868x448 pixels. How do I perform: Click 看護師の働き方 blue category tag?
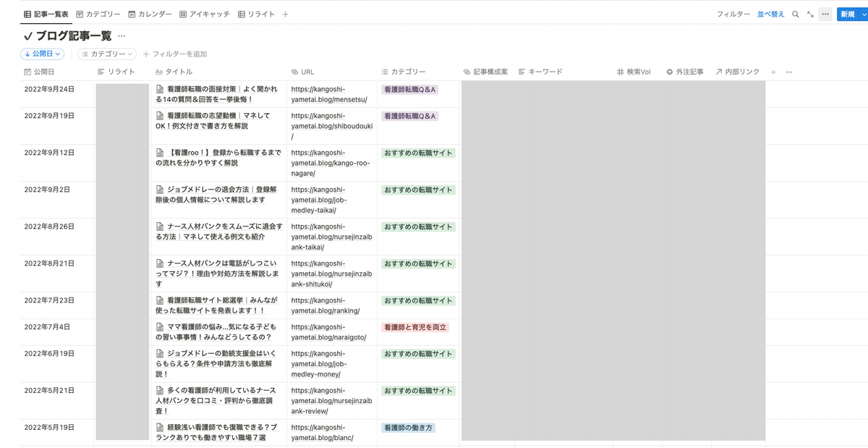[408, 428]
